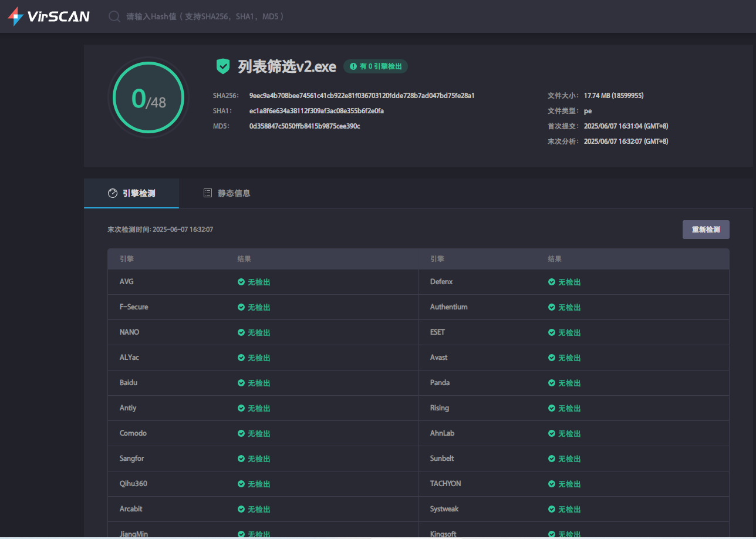Click the green check icon in ALYac row

click(241, 358)
